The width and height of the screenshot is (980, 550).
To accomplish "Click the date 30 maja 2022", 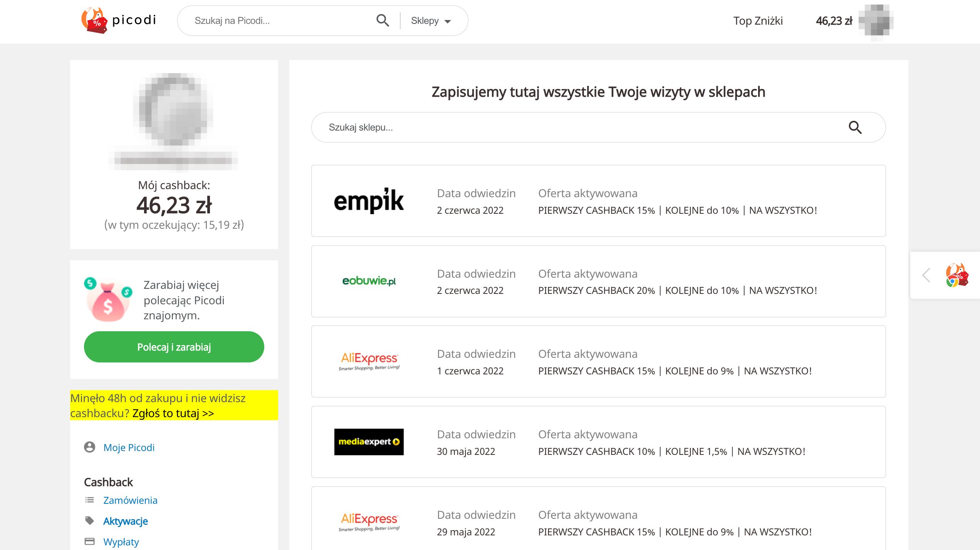I will (x=466, y=451).
